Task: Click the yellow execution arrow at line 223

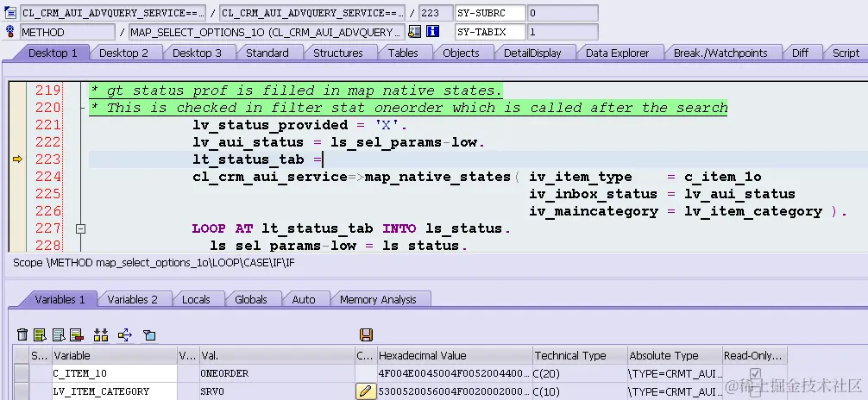Action: (x=18, y=159)
